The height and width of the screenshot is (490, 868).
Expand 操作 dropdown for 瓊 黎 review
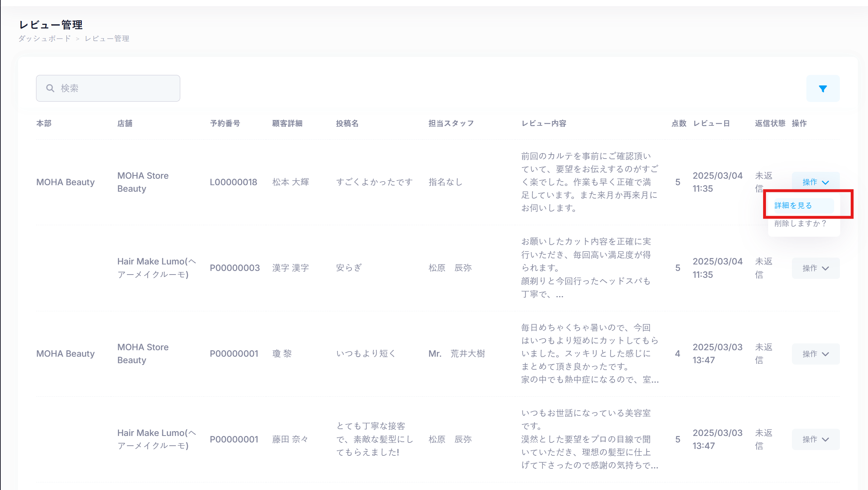[815, 354]
